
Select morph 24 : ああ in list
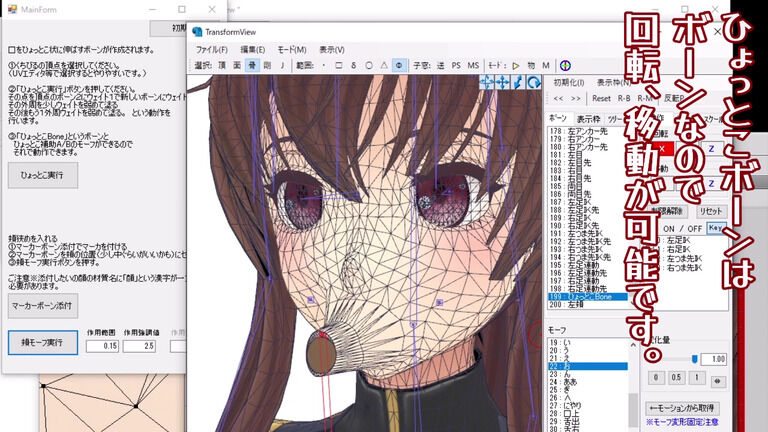(x=587, y=382)
